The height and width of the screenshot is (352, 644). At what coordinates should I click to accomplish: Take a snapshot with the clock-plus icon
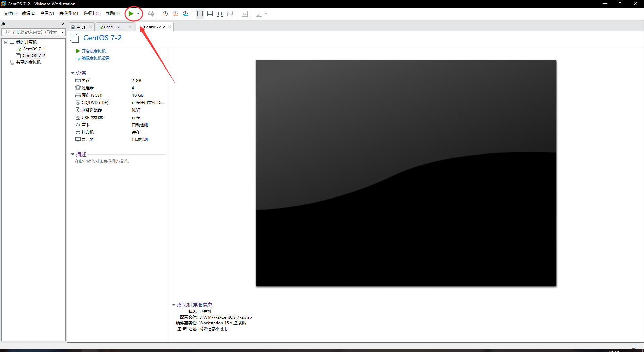point(165,14)
